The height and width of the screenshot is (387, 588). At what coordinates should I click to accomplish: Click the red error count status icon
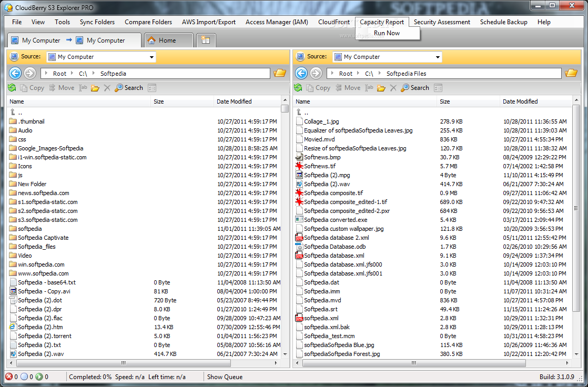[9, 377]
